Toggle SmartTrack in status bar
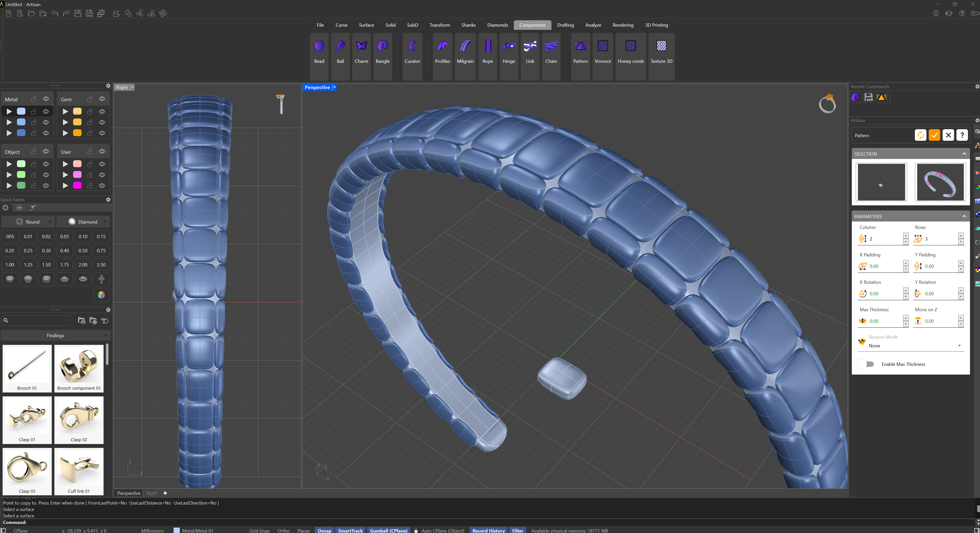Image resolution: width=980 pixels, height=533 pixels. pos(350,530)
